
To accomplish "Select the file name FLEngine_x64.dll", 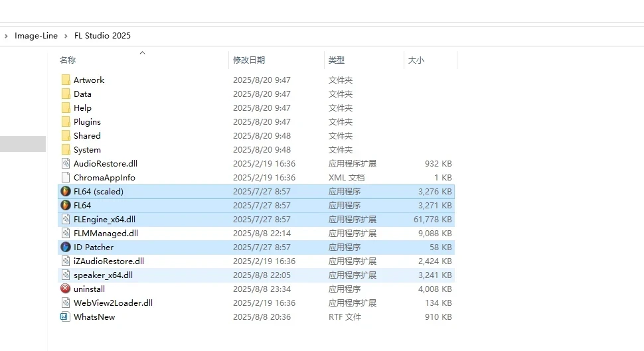I will 104,220.
